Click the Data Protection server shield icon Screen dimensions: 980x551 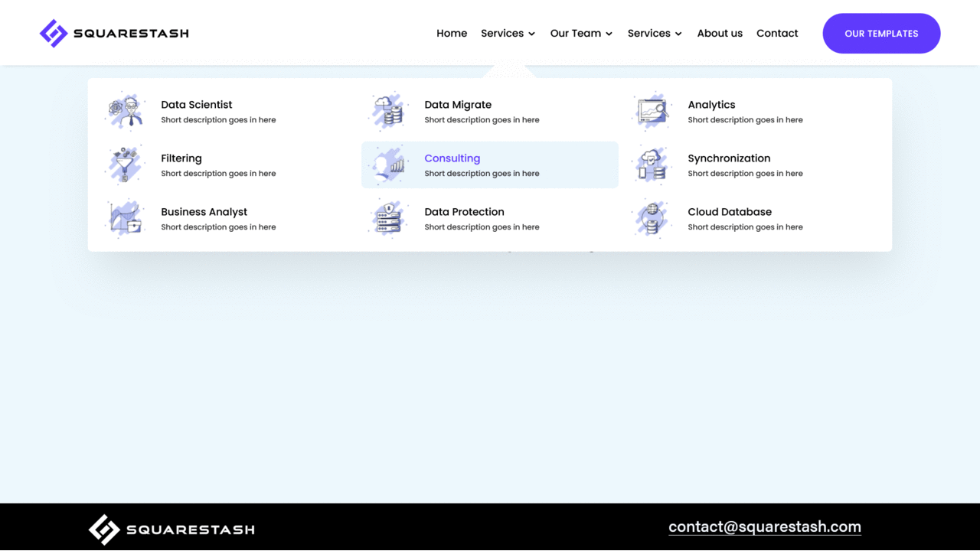(x=388, y=218)
